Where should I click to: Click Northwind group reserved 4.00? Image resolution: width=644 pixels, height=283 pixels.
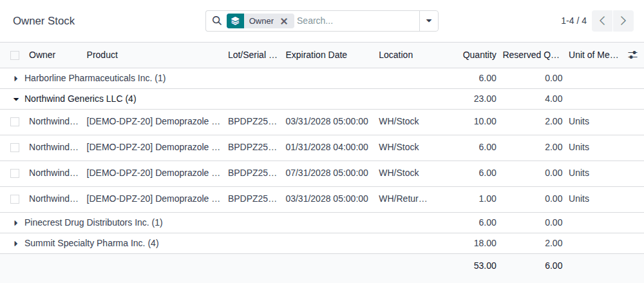[x=554, y=99]
